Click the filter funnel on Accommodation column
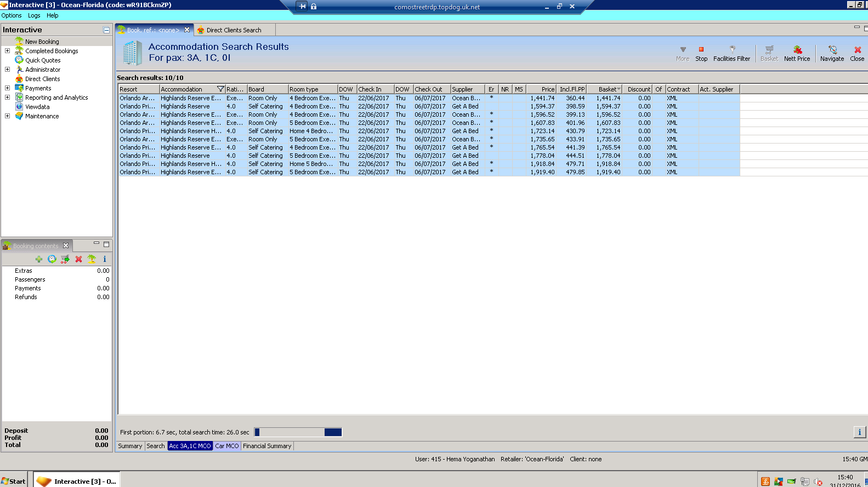 click(220, 89)
